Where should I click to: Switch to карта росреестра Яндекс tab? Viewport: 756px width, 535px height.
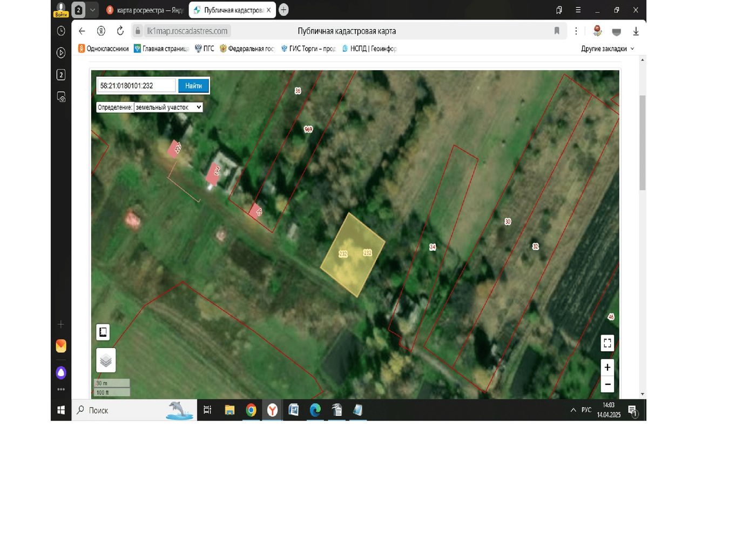[145, 10]
